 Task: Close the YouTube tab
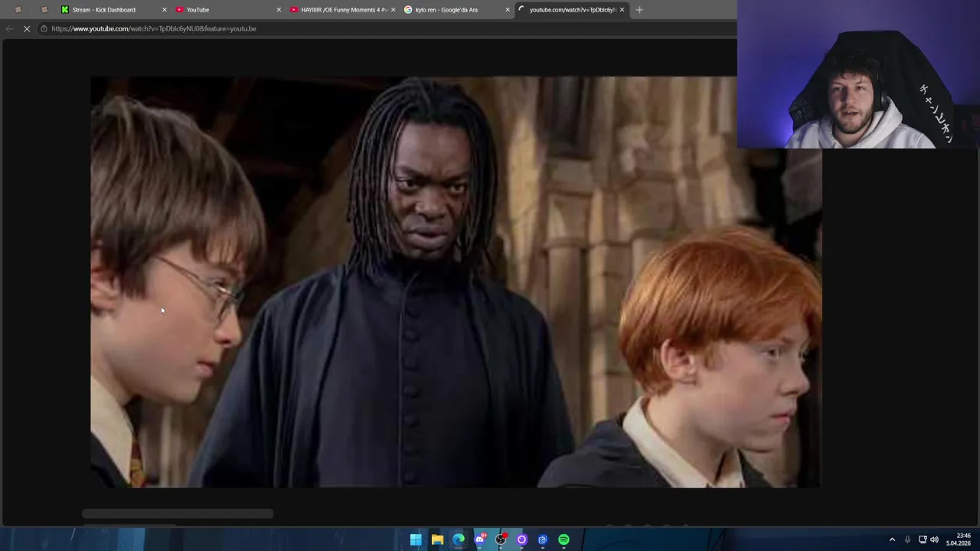(279, 10)
